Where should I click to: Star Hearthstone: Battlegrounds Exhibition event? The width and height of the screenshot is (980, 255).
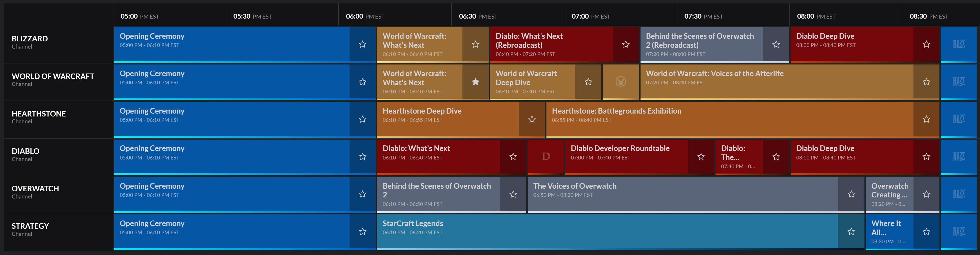926,119
